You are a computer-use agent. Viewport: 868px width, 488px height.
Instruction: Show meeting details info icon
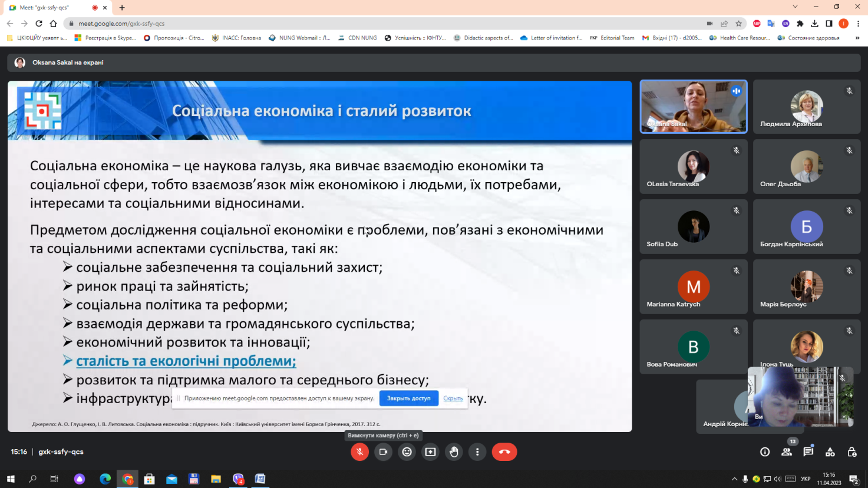[x=764, y=451]
